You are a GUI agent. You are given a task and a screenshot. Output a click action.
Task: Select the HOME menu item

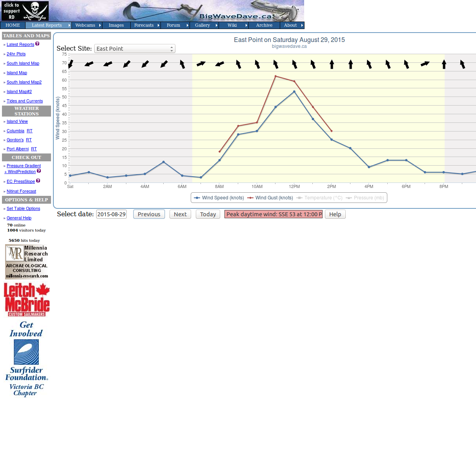[13, 25]
